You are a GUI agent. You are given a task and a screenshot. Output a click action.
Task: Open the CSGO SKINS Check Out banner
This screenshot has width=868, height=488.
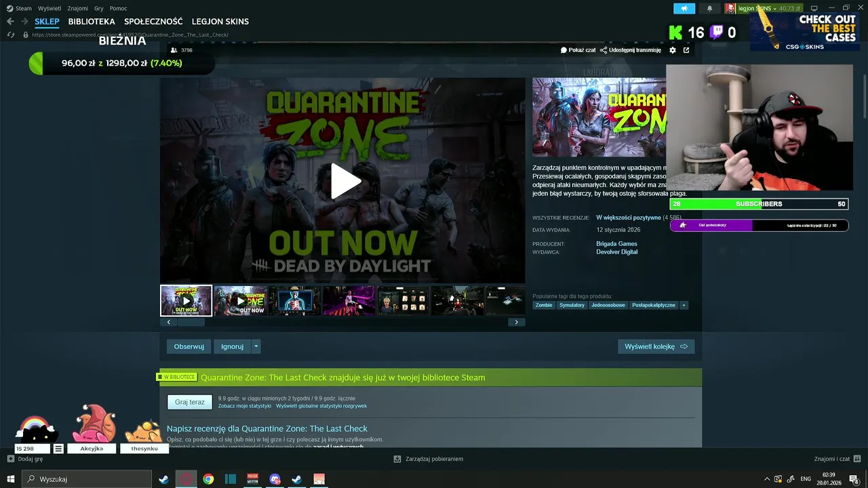804,32
